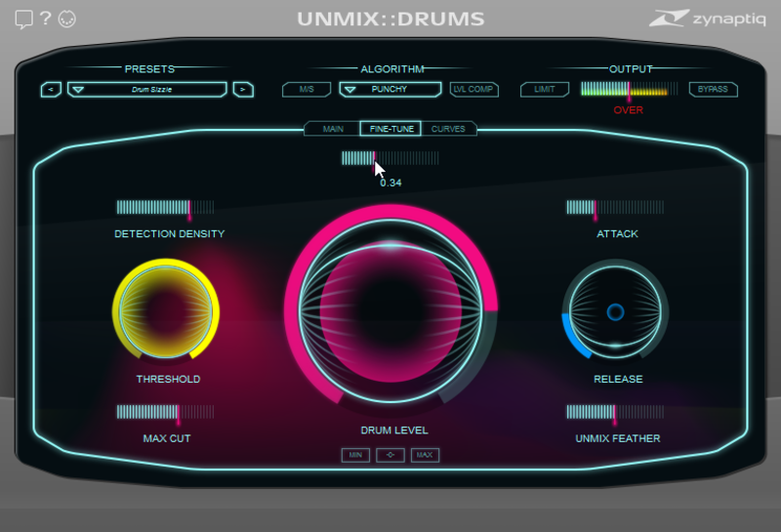
Task: Reset the red OVER clip indicator
Action: [628, 110]
